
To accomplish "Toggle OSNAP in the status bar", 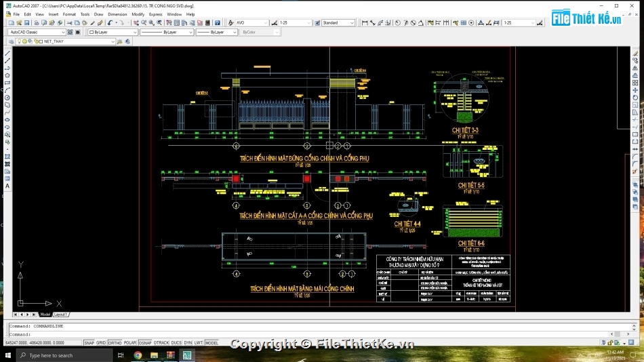I will point(145,343).
